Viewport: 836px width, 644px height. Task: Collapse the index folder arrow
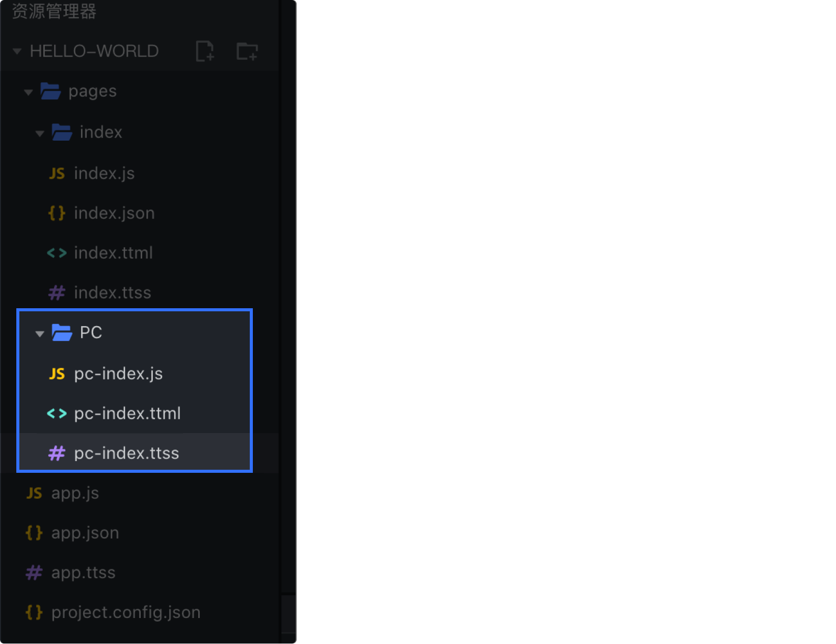click(x=40, y=133)
